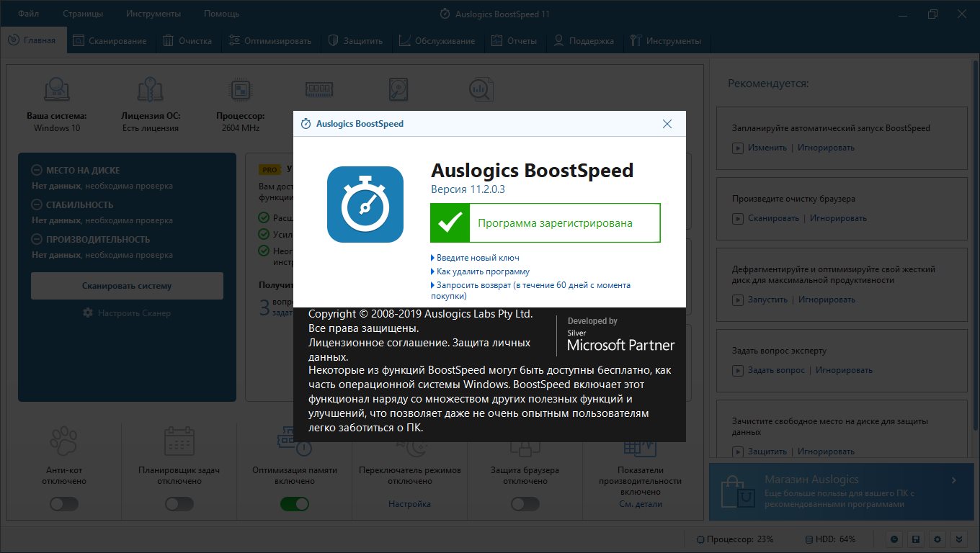Switch to the Сканирование tab
This screenshot has width=980, height=553.
tap(110, 41)
